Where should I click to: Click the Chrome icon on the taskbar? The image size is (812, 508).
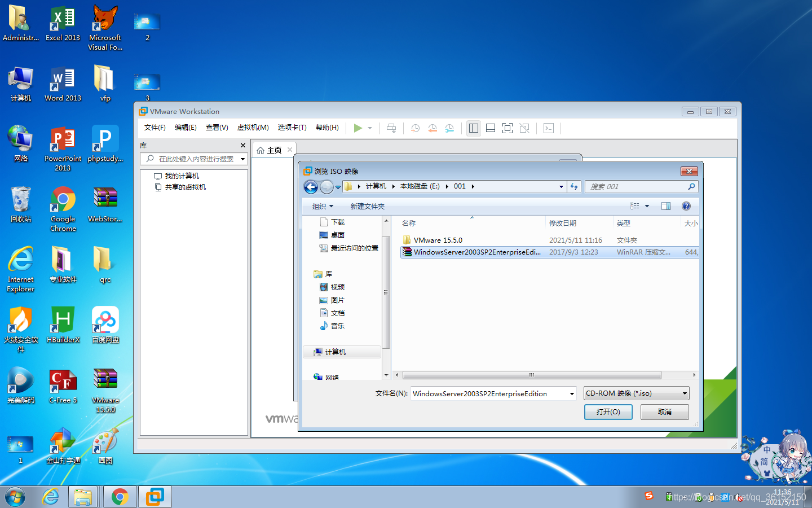pos(120,497)
